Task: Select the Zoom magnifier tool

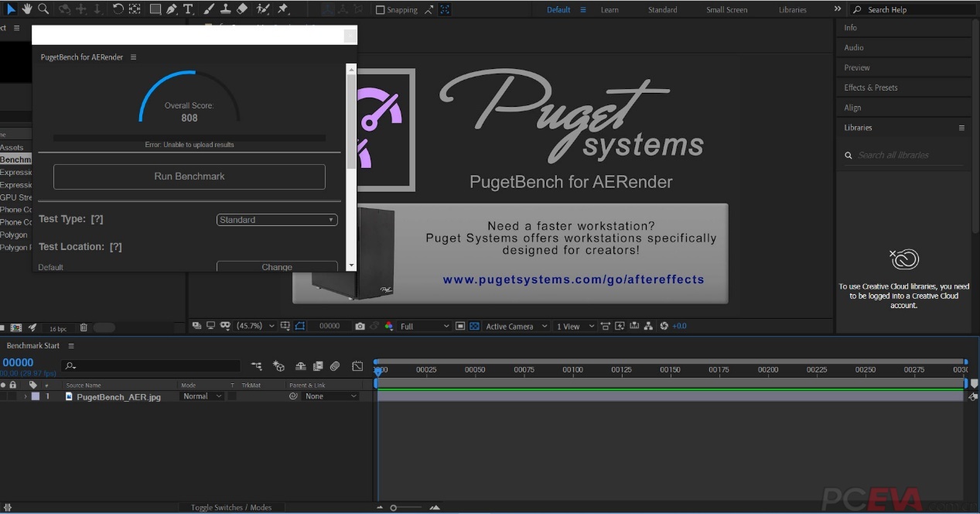Action: tap(43, 9)
